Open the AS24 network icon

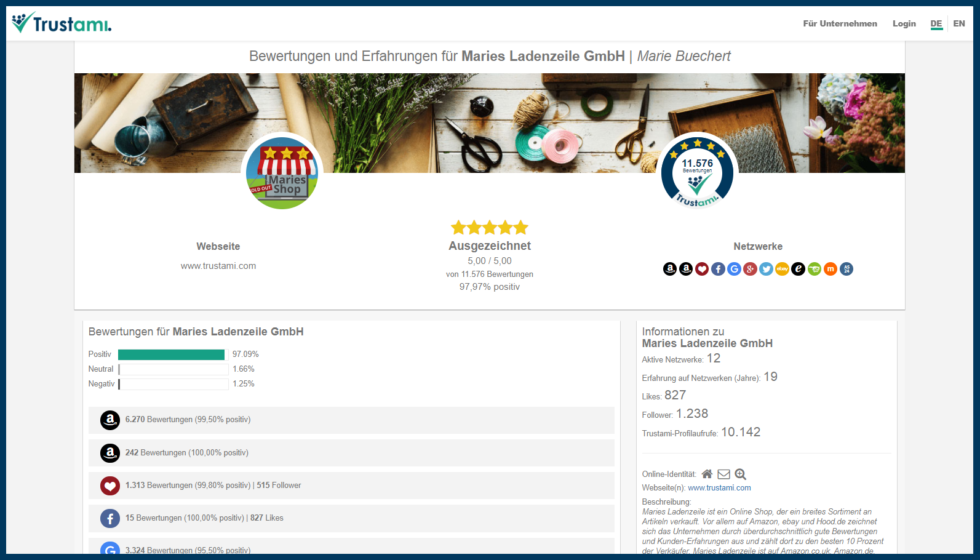(847, 269)
